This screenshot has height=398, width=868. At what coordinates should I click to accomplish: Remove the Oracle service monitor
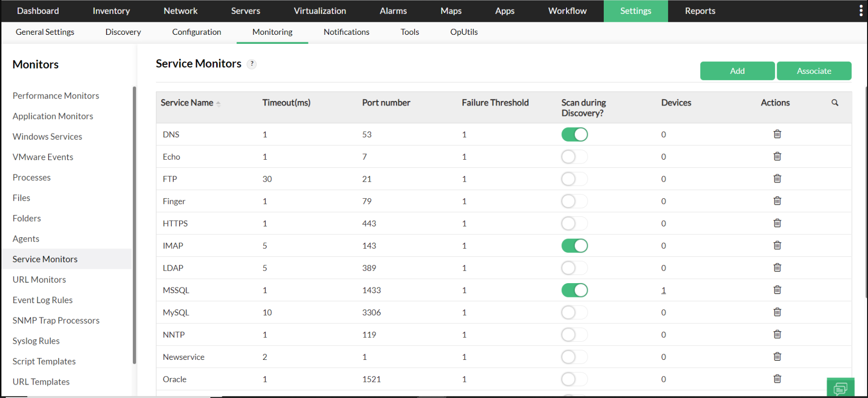click(777, 379)
